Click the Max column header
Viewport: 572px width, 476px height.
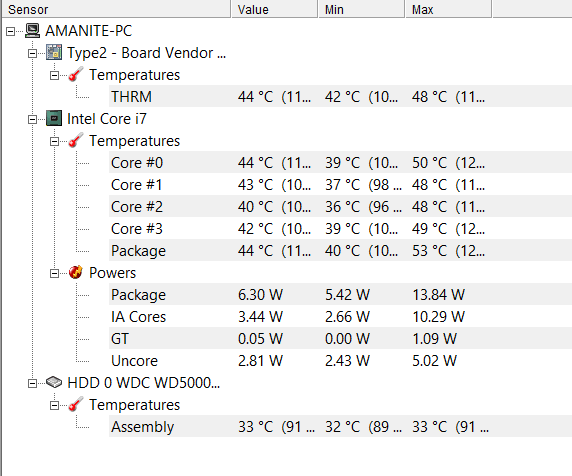click(448, 9)
